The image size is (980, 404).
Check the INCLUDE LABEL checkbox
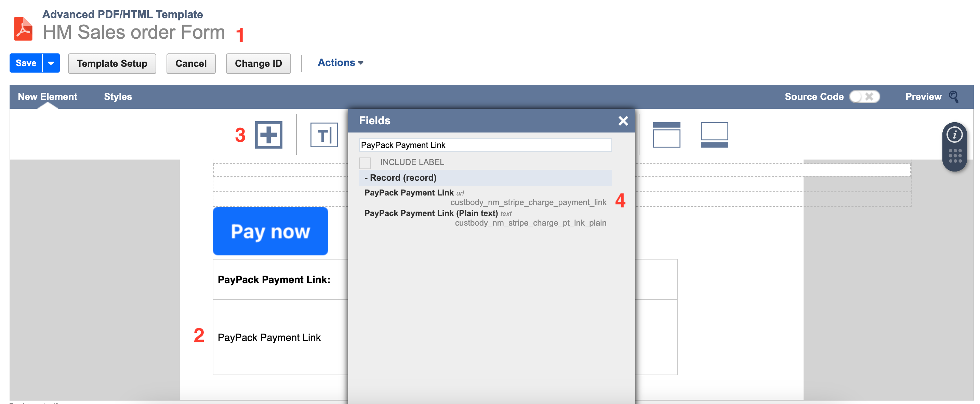coord(365,163)
